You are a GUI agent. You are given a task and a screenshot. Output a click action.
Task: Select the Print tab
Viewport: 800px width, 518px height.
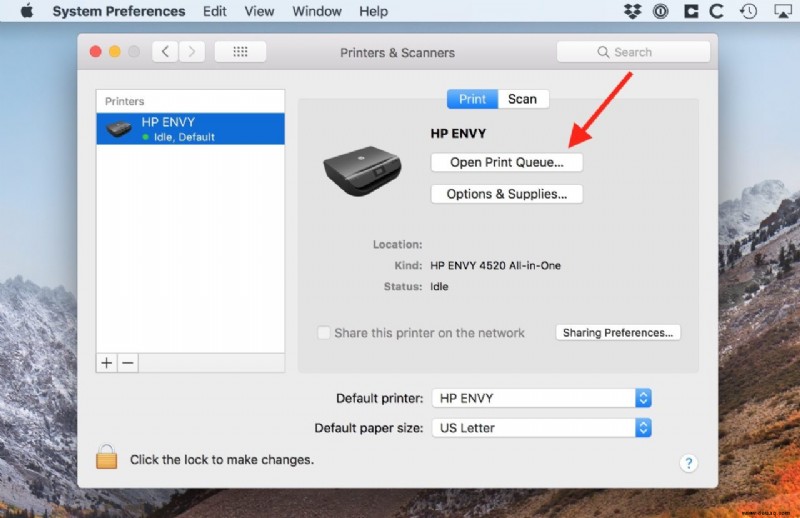coord(472,99)
